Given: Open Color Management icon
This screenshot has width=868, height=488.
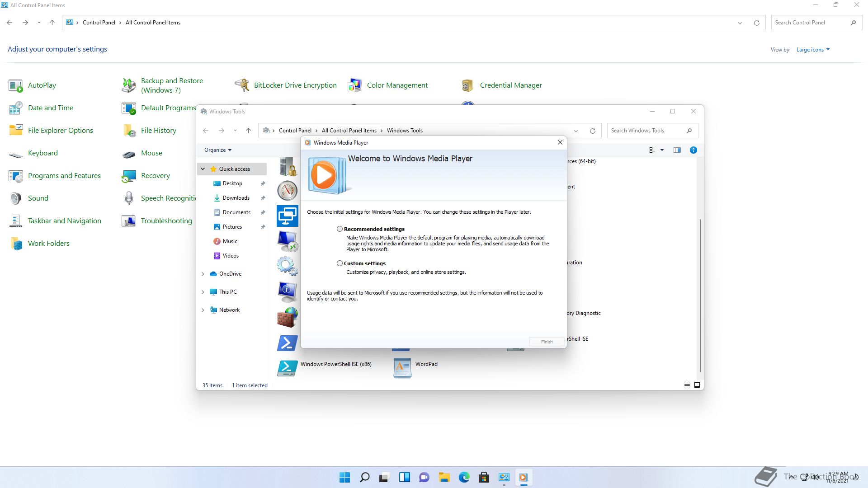Looking at the screenshot, I should click(355, 85).
